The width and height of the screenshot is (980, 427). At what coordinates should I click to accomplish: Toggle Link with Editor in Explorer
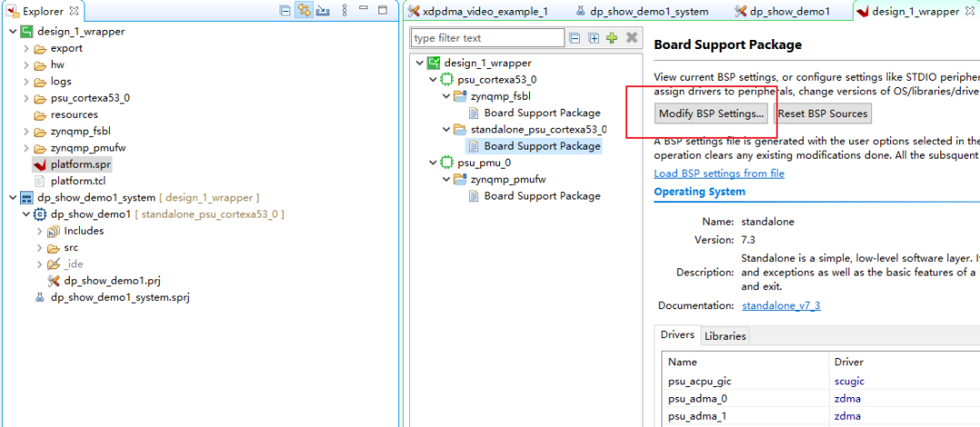304,11
